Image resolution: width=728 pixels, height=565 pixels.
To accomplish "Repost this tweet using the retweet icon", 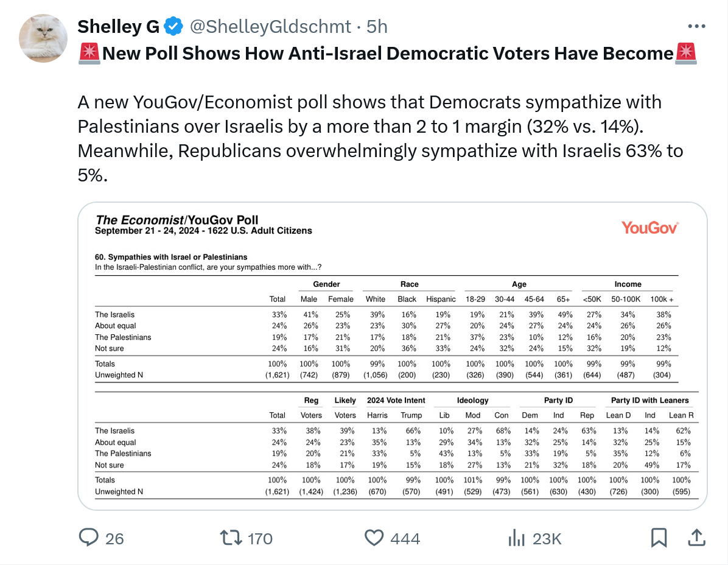I will (x=230, y=538).
